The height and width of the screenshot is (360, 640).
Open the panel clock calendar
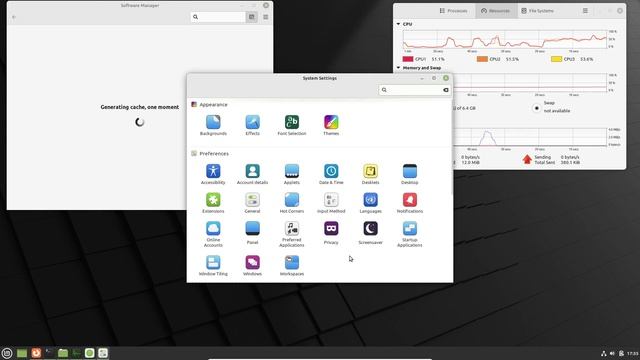coord(633,353)
